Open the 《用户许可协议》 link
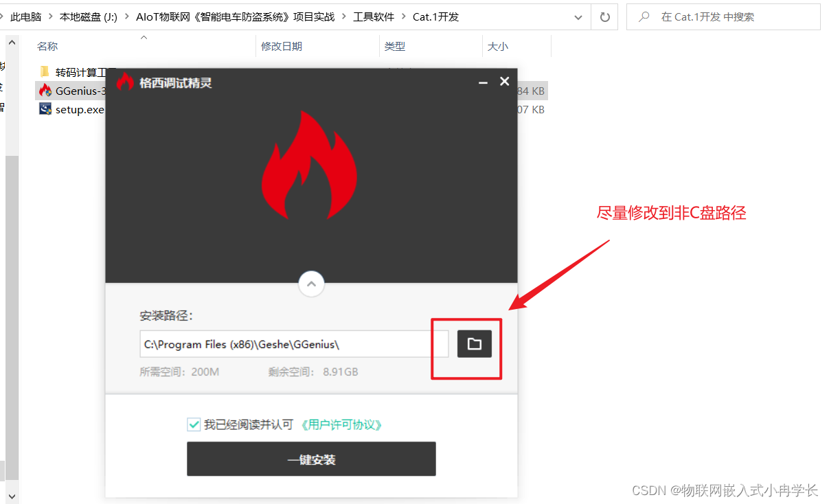Viewport: 829px width, 504px height. click(x=341, y=424)
